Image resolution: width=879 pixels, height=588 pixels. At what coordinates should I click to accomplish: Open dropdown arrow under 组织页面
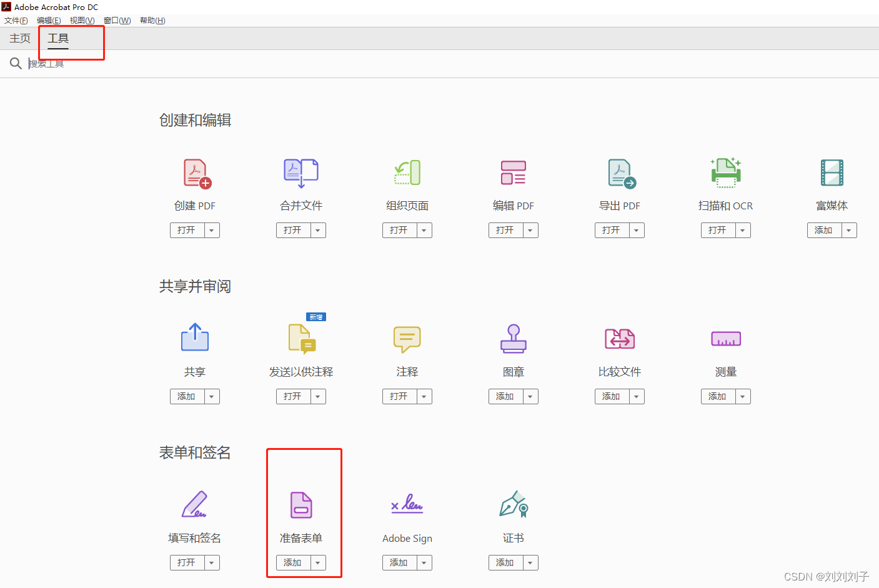[424, 230]
